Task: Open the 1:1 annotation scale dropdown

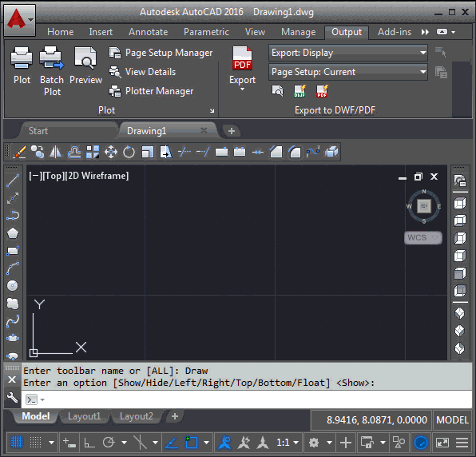Action: click(288, 443)
